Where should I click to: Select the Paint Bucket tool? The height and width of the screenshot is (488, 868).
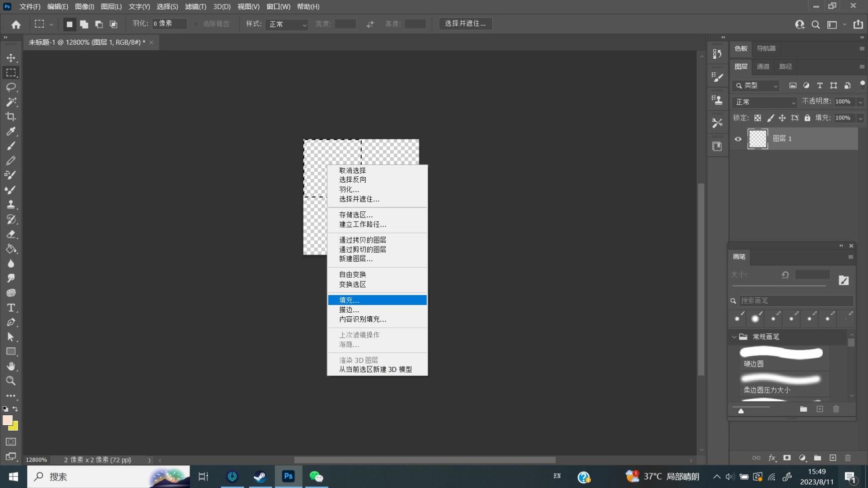[11, 249]
